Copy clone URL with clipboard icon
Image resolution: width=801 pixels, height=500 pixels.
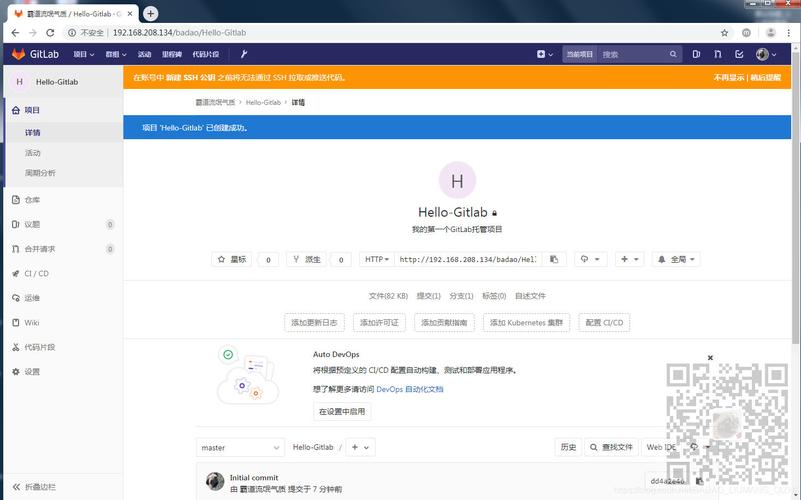554,259
